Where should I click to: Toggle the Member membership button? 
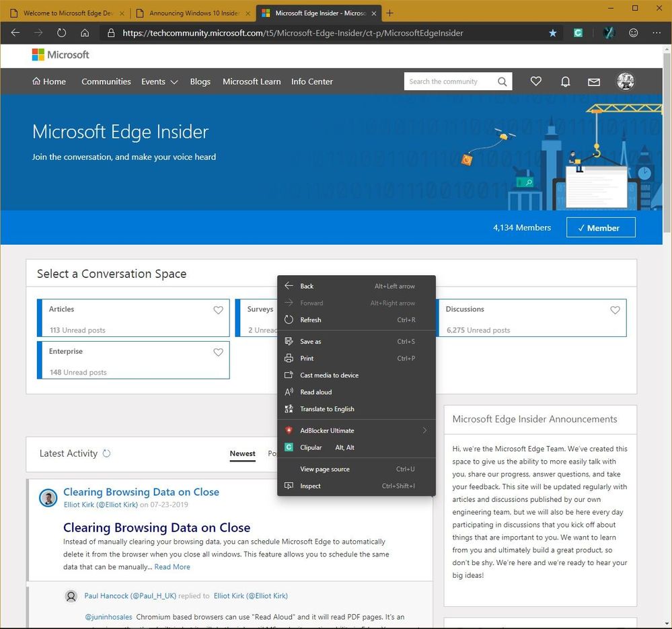coord(601,227)
